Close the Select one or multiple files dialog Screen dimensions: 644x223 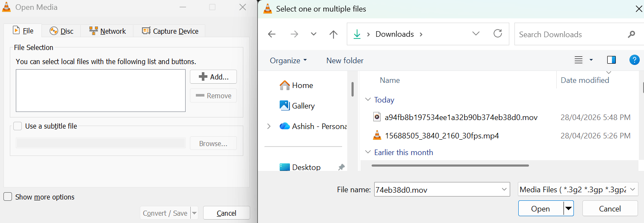coord(638,9)
